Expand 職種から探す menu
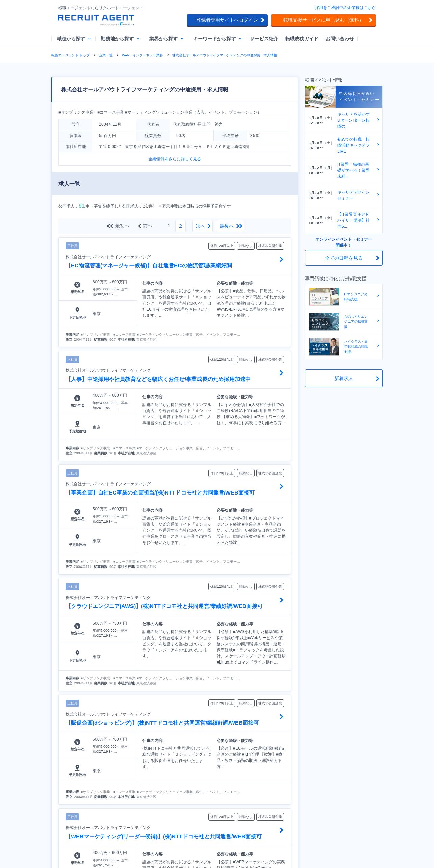This screenshot has width=434, height=868. [73, 39]
